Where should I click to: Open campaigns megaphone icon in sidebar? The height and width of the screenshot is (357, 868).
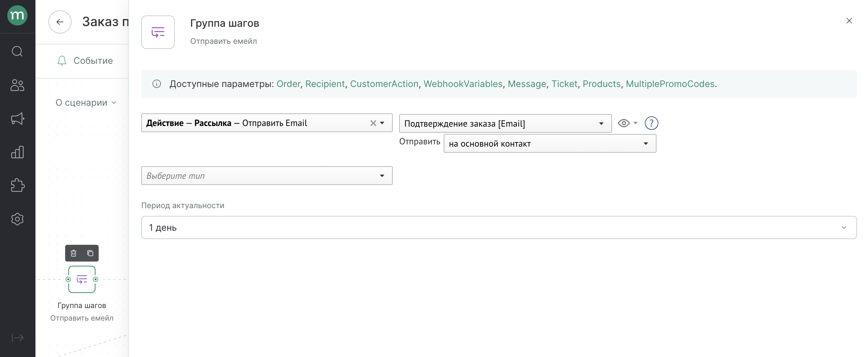17,119
